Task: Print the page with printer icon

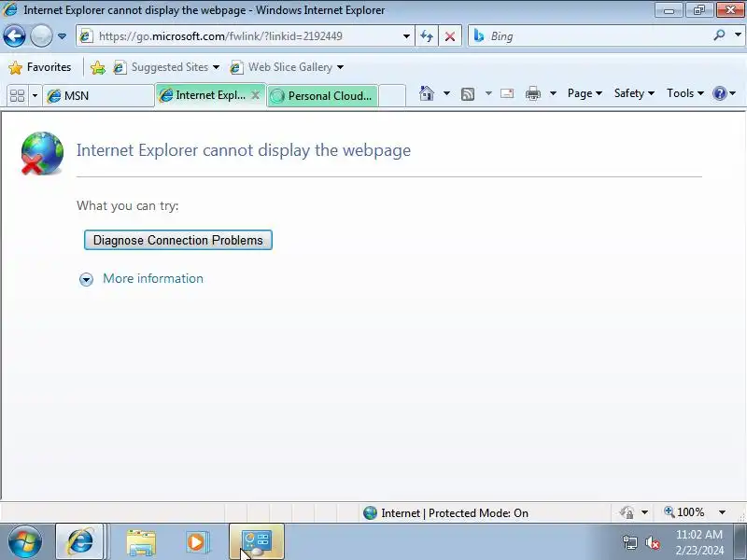Action: (x=533, y=93)
